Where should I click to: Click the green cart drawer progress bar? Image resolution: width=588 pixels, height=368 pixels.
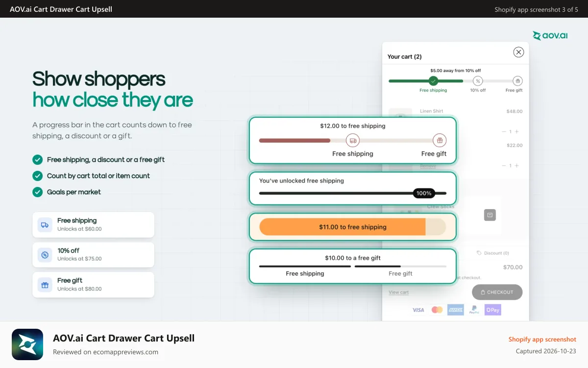click(x=455, y=81)
